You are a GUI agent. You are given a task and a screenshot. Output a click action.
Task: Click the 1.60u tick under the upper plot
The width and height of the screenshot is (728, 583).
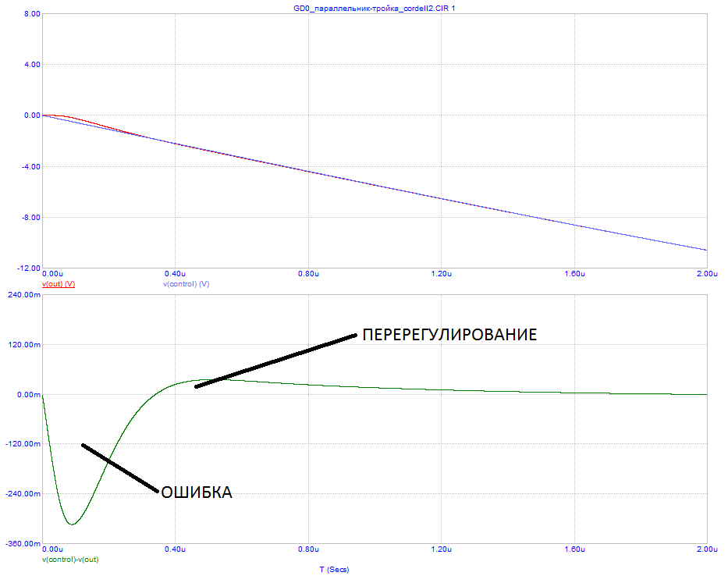pos(575,274)
